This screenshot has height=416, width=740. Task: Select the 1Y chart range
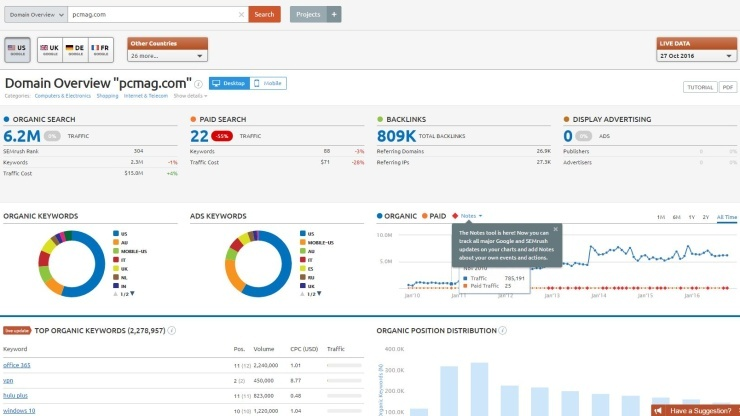692,217
